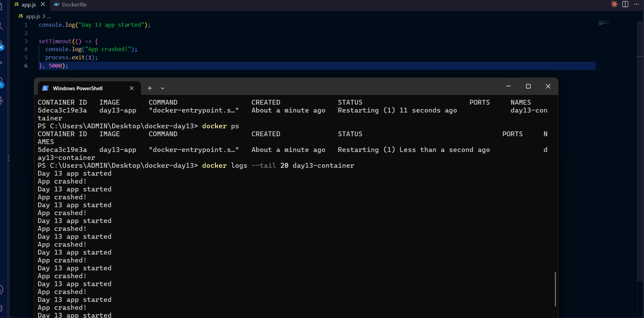Place cursor in 'Day 13 app started' console.log code line
This screenshot has height=318, width=644.
click(94, 25)
